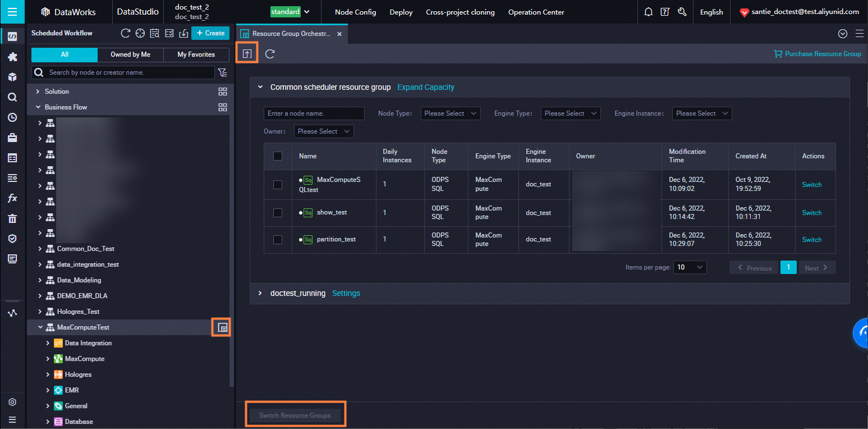868x429 pixels.
Task: Open the cube icon in left sidebar
Action: pos(12,77)
